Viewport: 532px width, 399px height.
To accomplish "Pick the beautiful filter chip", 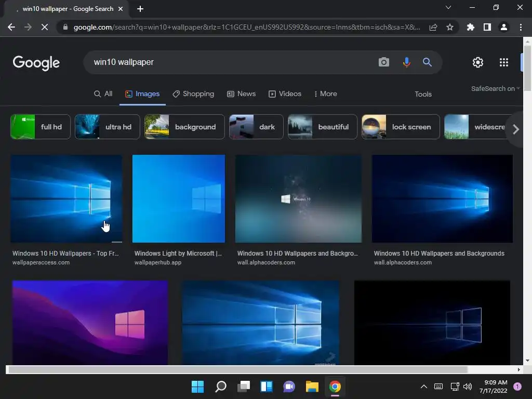I will click(x=322, y=127).
